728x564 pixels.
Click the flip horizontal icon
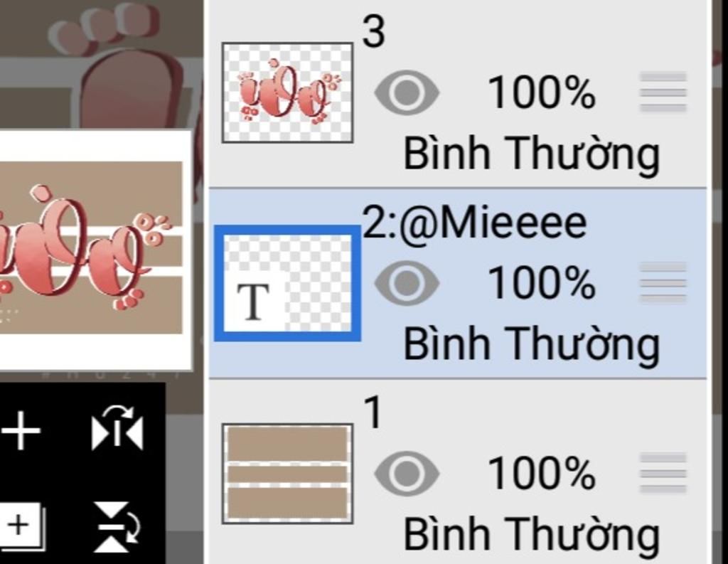pos(117,429)
